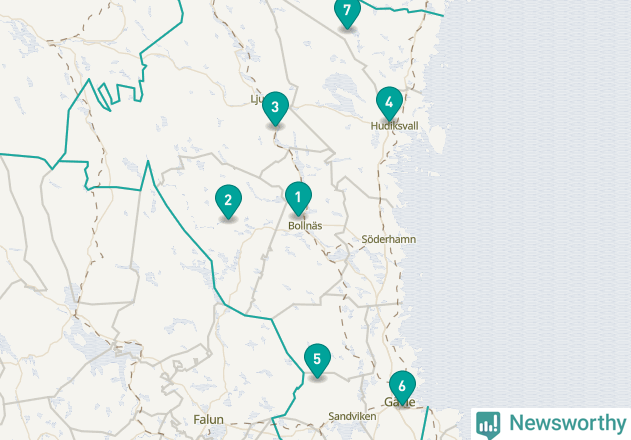Click the Söderhamn town label
The height and width of the screenshot is (440, 631).
388,240
